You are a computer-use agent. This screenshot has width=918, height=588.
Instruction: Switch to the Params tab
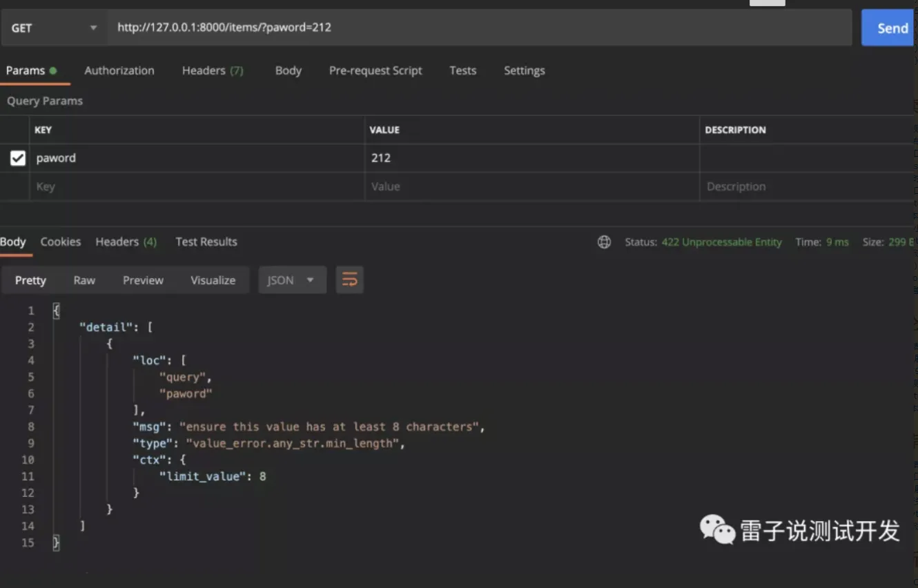click(31, 70)
